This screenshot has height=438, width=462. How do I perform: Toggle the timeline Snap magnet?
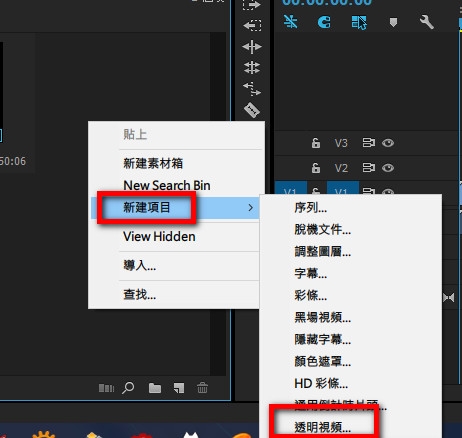(x=324, y=22)
